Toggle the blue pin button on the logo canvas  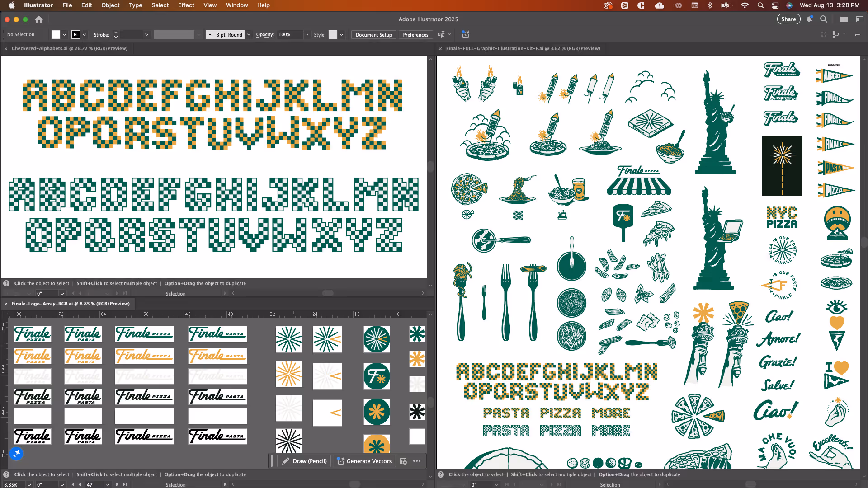point(17,453)
